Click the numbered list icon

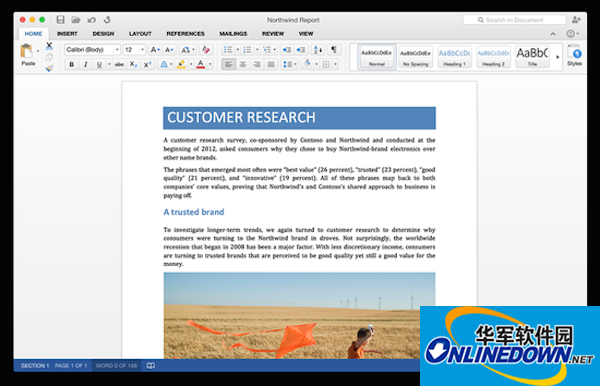click(x=247, y=50)
